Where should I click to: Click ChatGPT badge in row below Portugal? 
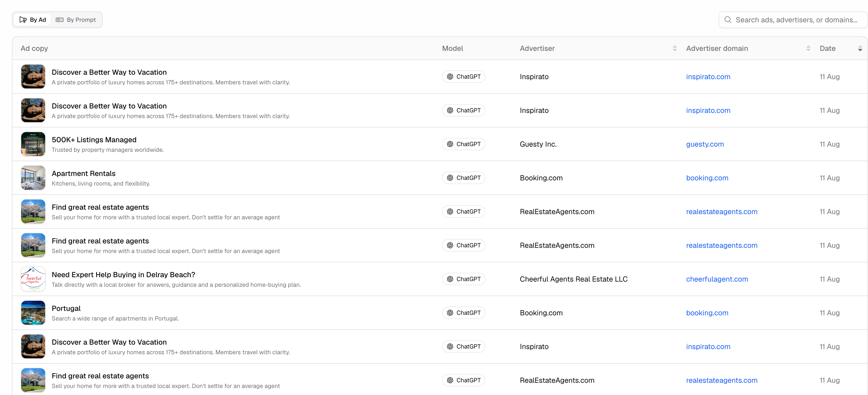tap(464, 346)
